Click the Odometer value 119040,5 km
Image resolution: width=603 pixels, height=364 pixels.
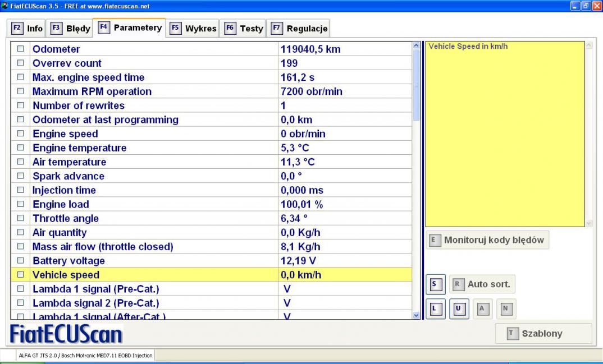pyautogui.click(x=310, y=49)
